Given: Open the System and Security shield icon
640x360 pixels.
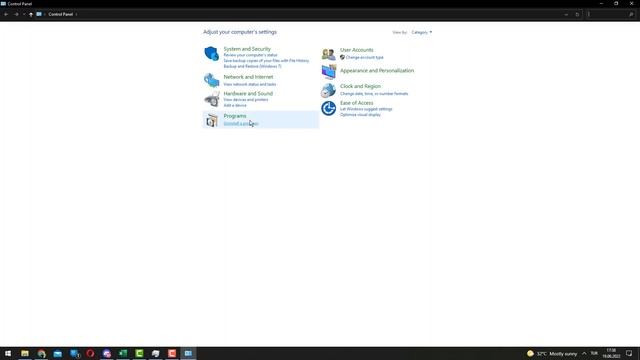Looking at the screenshot, I should 211,53.
